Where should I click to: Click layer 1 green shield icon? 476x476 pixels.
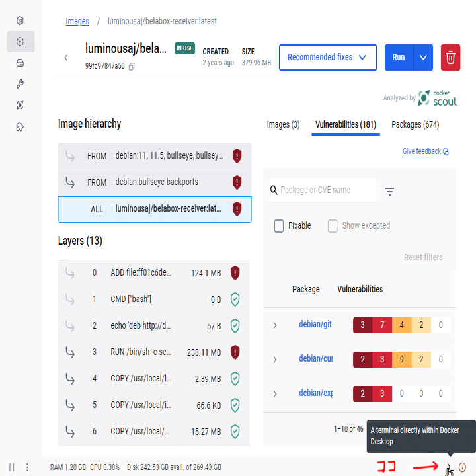[235, 299]
